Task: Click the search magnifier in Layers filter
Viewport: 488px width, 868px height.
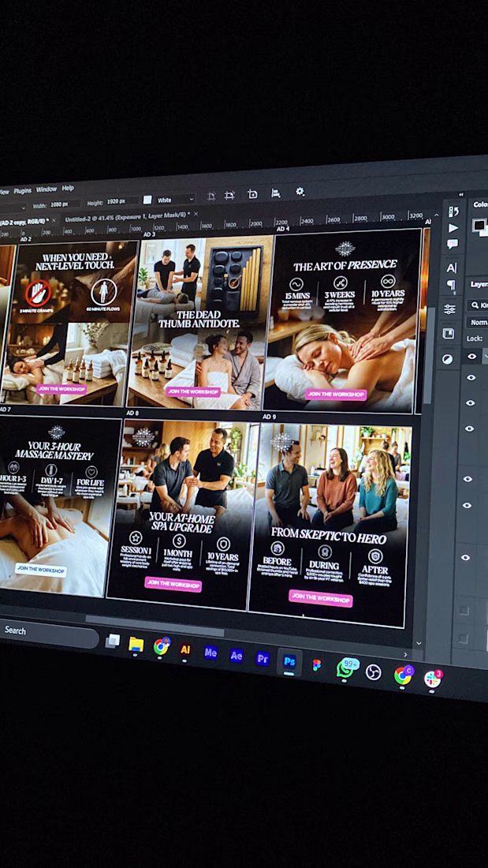Action: 475,305
